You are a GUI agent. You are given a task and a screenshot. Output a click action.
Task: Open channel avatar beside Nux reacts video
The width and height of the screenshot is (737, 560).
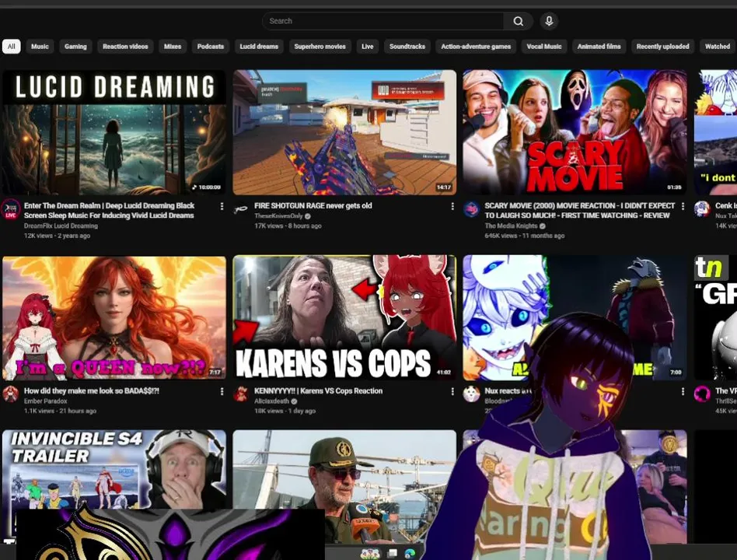(x=471, y=394)
